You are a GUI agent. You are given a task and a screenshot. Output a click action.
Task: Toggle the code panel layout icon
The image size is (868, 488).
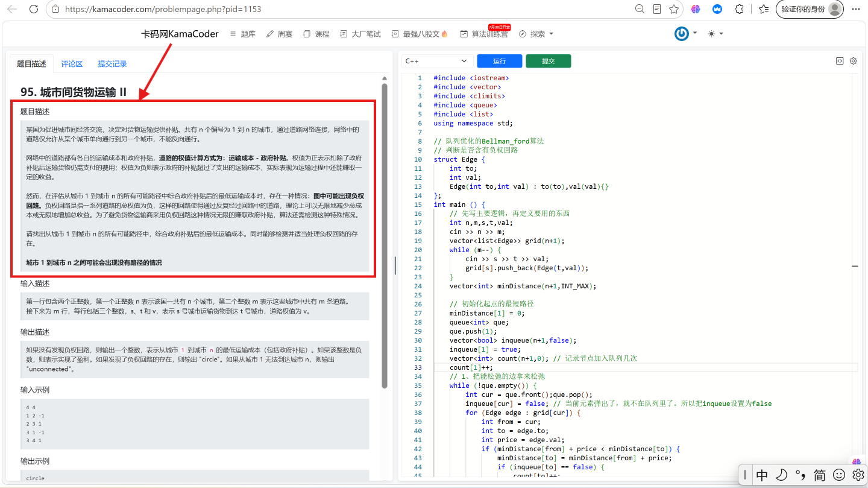(x=839, y=61)
